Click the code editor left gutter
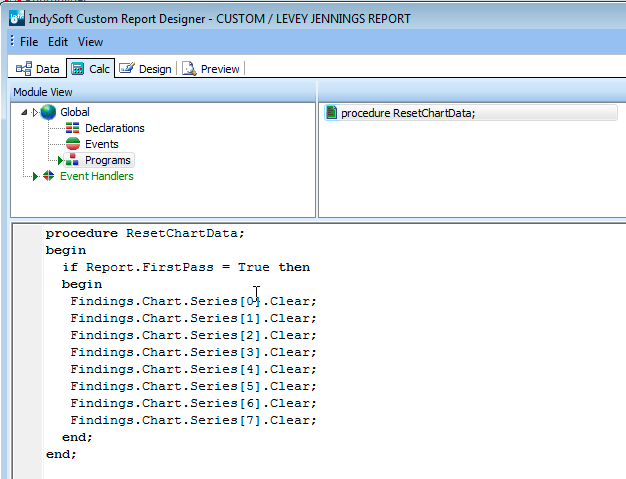This screenshot has height=479, width=626. [28, 351]
